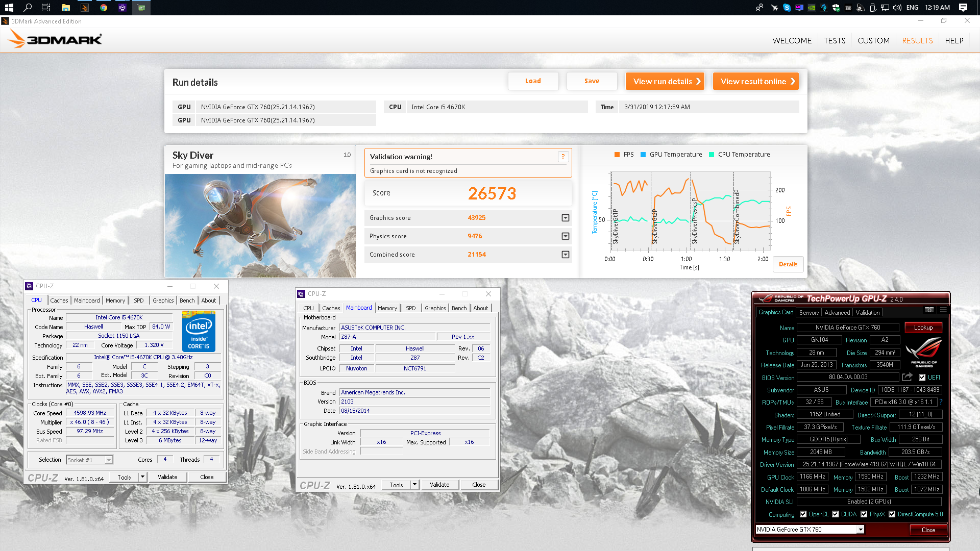Click the NVIDIA tray icon
The image size is (980, 551).
pyautogui.click(x=812, y=7)
